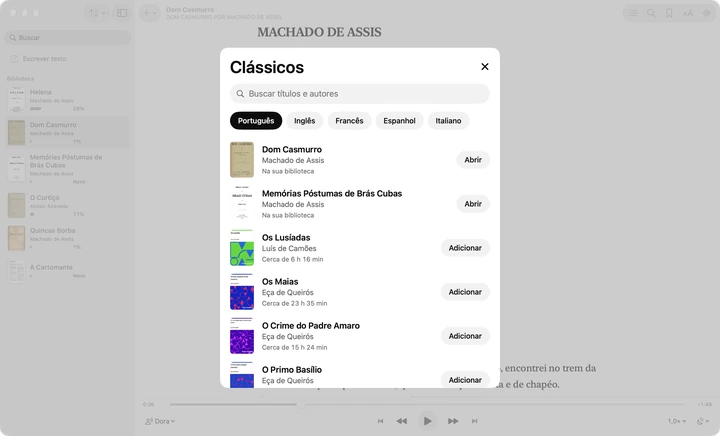This screenshot has height=436, width=720.
Task: Click the play button
Action: coord(427,421)
